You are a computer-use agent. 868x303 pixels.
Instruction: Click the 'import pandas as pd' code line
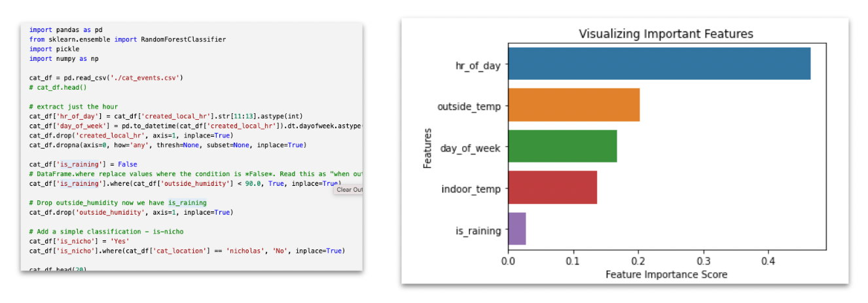(65, 30)
